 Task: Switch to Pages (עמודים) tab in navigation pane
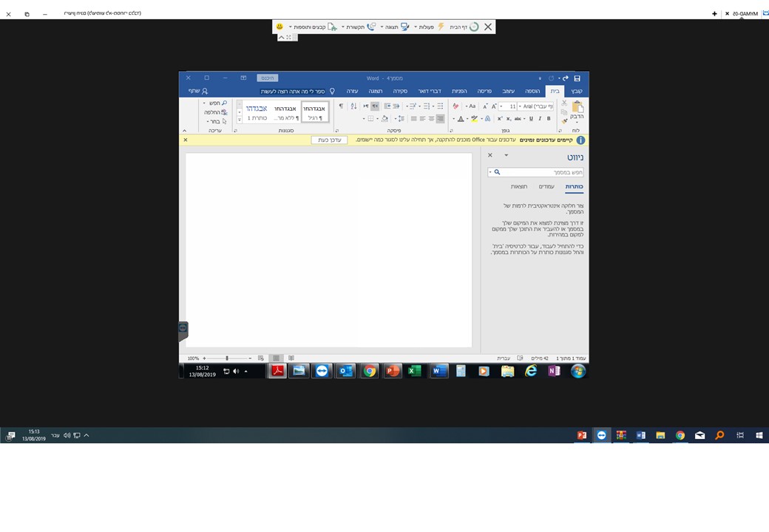[546, 187]
